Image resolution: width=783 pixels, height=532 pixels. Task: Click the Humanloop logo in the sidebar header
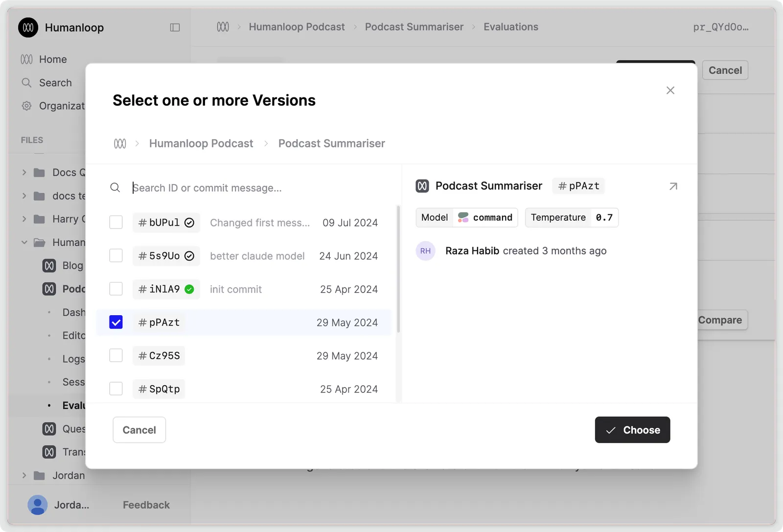tap(28, 27)
